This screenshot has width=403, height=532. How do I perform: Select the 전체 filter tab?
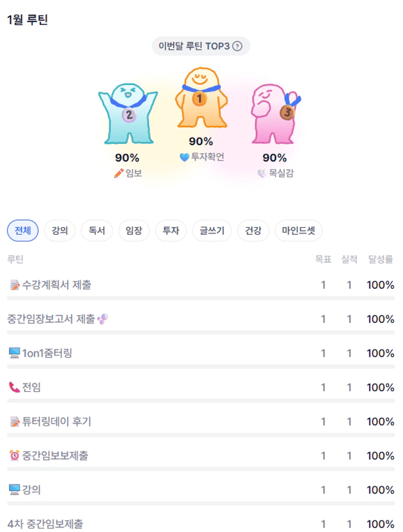coord(22,231)
